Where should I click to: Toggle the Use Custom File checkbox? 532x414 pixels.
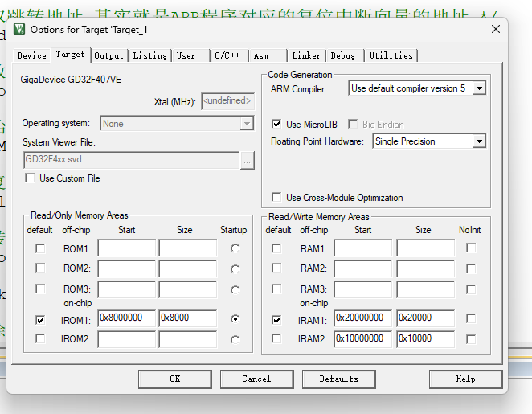30,178
